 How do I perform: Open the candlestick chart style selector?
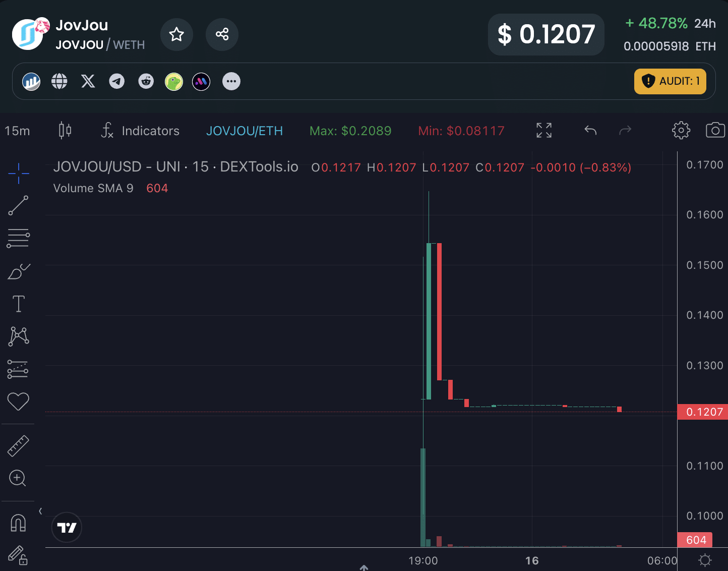tap(65, 131)
